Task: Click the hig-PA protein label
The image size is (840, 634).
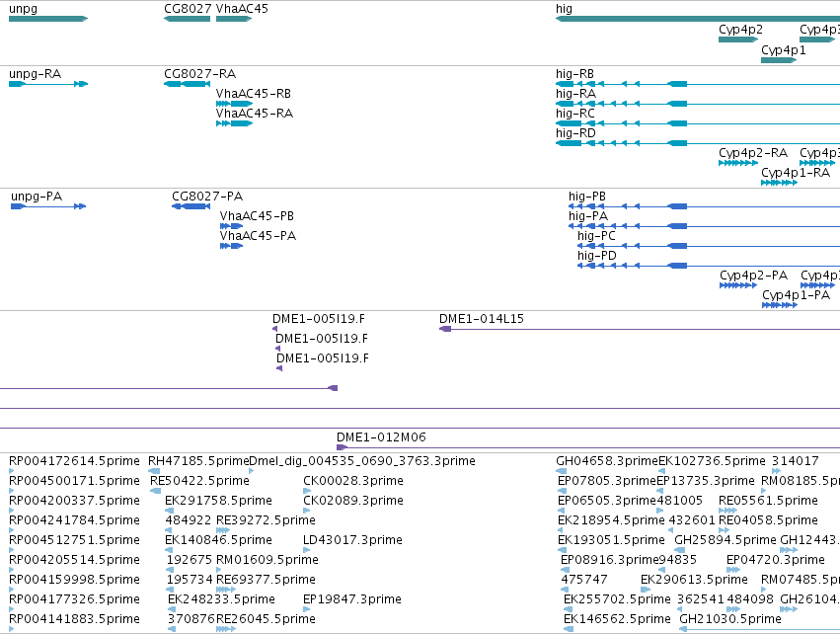Action: pyautogui.click(x=588, y=216)
